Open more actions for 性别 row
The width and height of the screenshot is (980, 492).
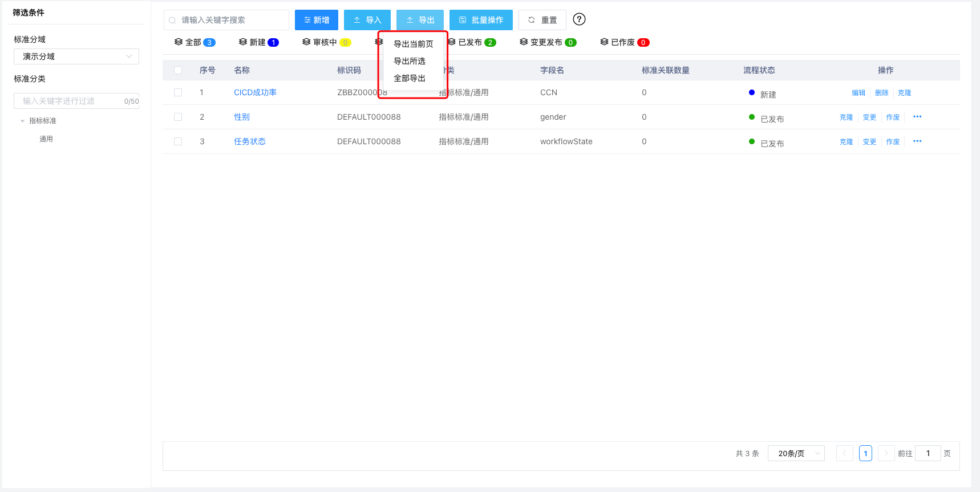[917, 117]
